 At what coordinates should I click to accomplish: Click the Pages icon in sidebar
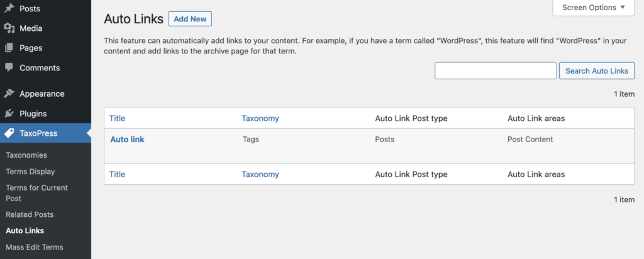9,48
